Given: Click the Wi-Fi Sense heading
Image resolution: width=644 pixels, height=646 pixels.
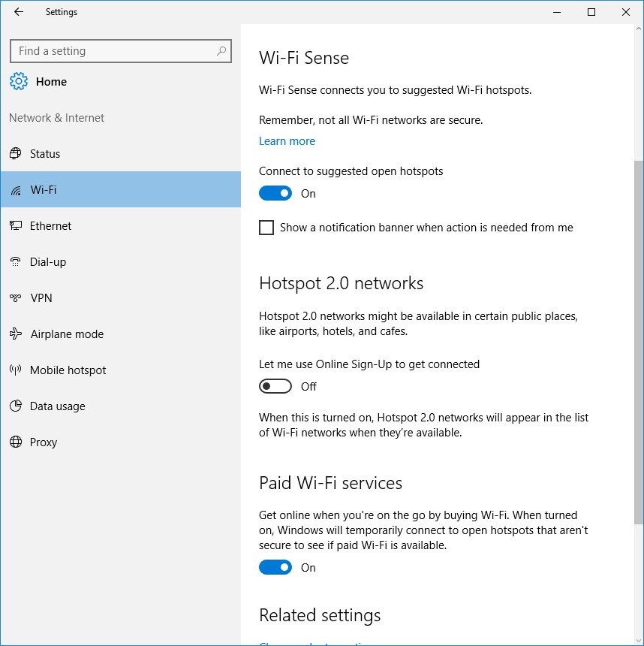Looking at the screenshot, I should coord(304,58).
